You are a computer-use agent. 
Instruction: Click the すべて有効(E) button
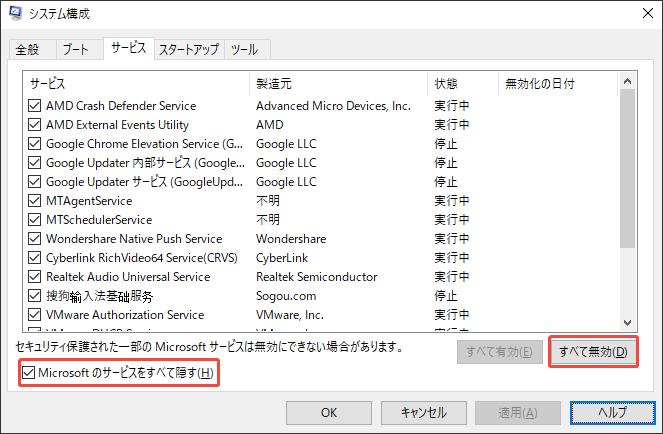point(499,352)
